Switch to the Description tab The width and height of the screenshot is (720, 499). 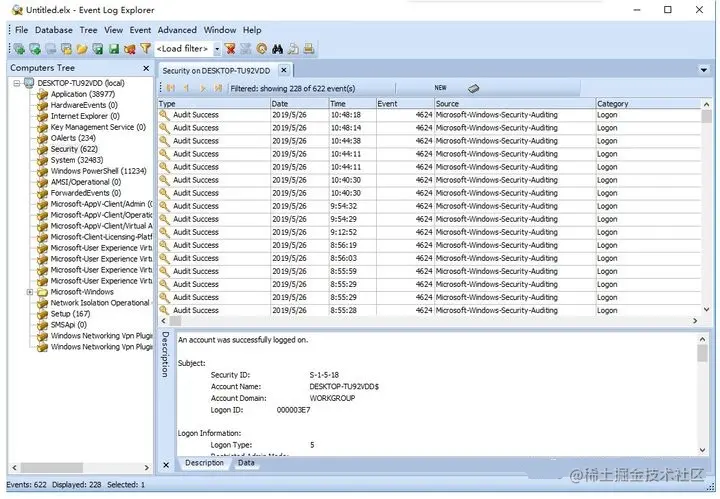(x=204, y=463)
